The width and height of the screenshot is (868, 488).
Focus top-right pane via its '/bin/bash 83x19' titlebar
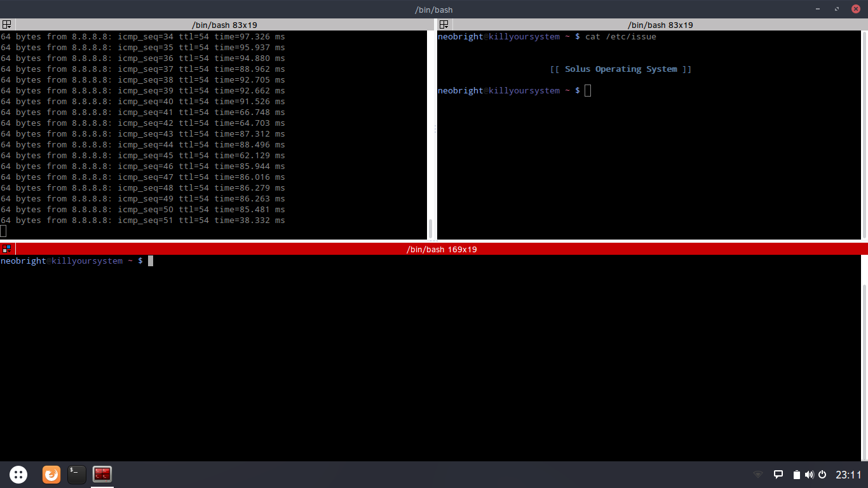(660, 25)
